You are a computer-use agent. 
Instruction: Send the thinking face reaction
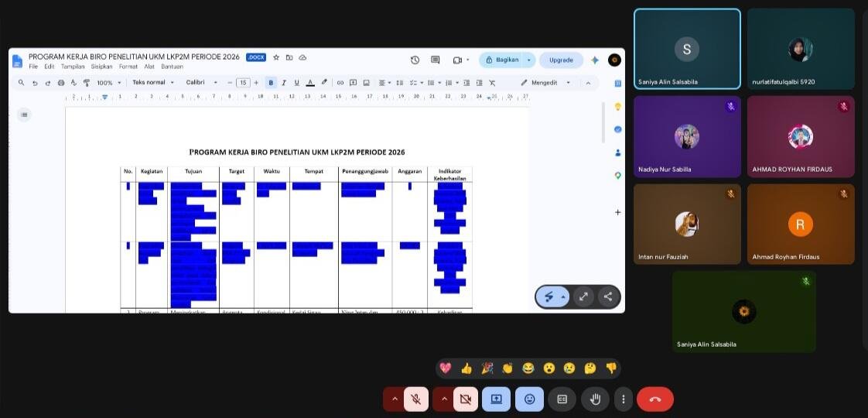(x=589, y=368)
